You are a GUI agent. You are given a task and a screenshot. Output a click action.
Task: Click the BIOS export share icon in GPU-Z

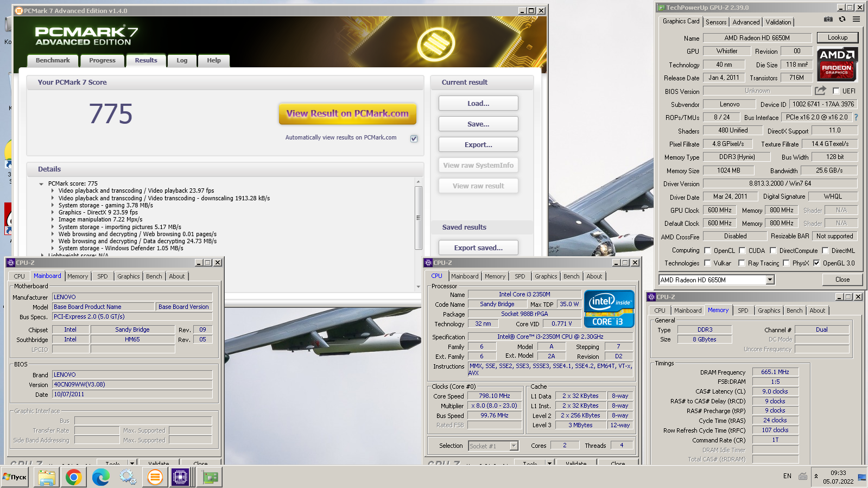coord(820,91)
